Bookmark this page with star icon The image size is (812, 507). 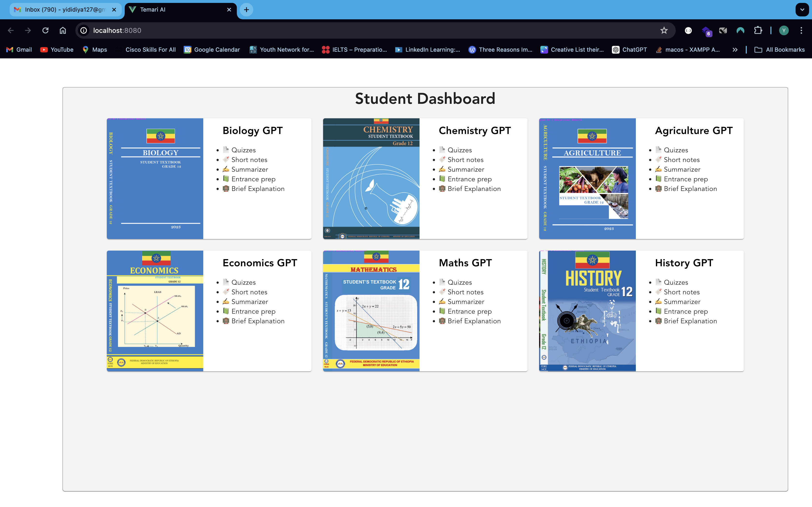pos(664,30)
